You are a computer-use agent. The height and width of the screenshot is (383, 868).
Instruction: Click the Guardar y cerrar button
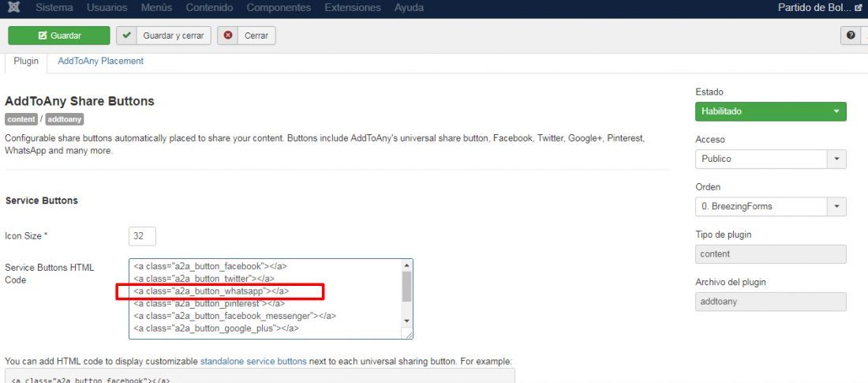click(164, 36)
